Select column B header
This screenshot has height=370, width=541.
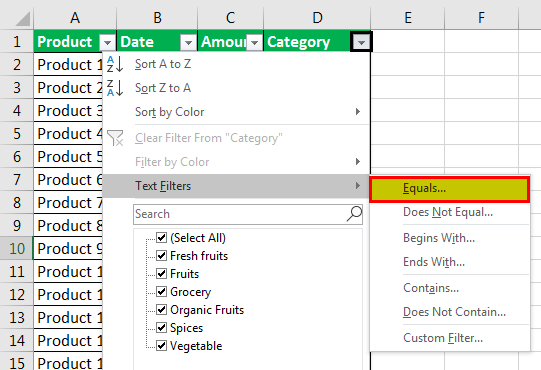(157, 18)
